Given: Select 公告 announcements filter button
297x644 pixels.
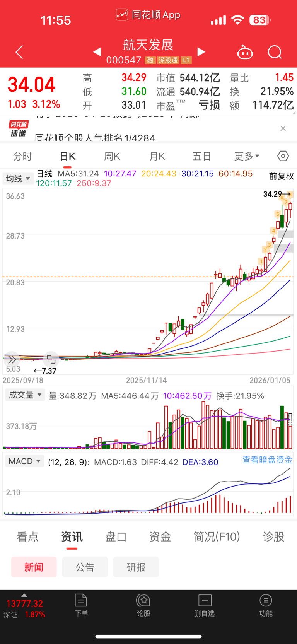Looking at the screenshot, I should 85,567.
